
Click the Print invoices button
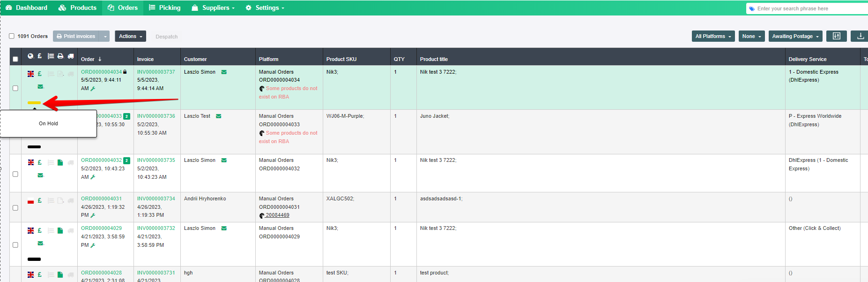[x=76, y=36]
